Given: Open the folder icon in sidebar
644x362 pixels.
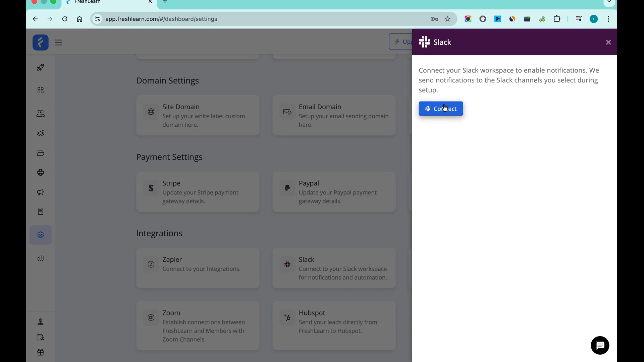Looking at the screenshot, I should point(41,153).
